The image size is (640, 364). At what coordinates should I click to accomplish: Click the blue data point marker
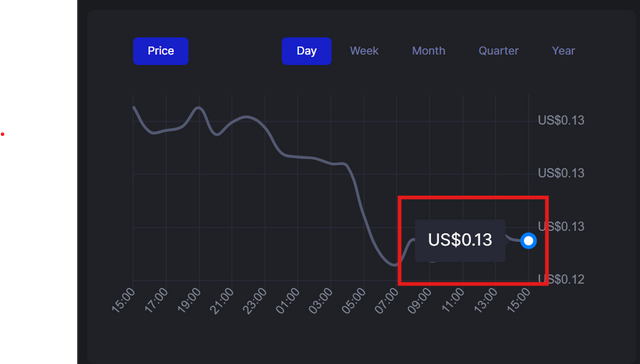click(528, 241)
